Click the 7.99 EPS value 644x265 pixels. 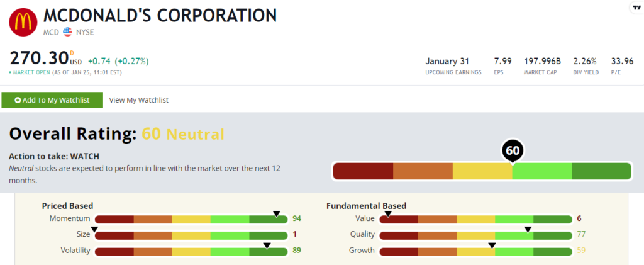click(x=502, y=61)
